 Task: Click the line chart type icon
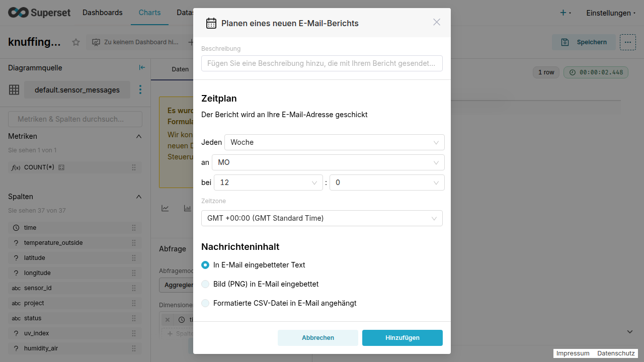(165, 208)
